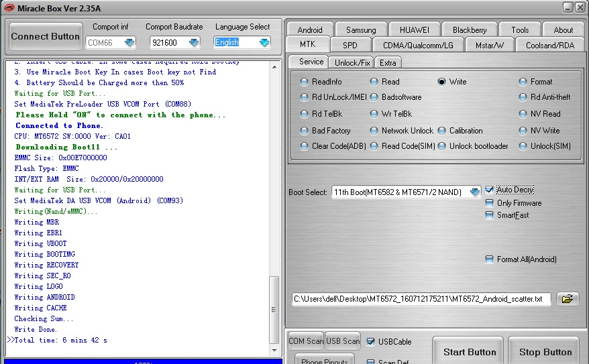Select the Rd UnLock/IMEI radio button
Screen dimensions: 589x364
pyautogui.click(x=304, y=97)
